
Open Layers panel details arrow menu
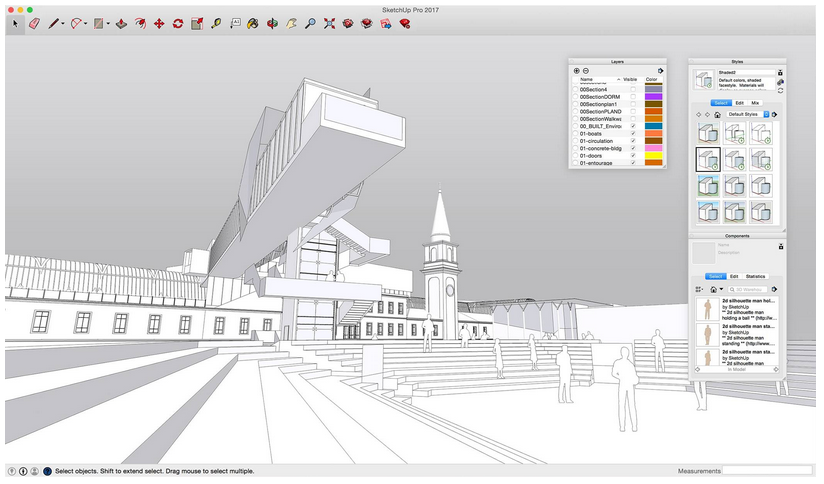click(x=661, y=71)
